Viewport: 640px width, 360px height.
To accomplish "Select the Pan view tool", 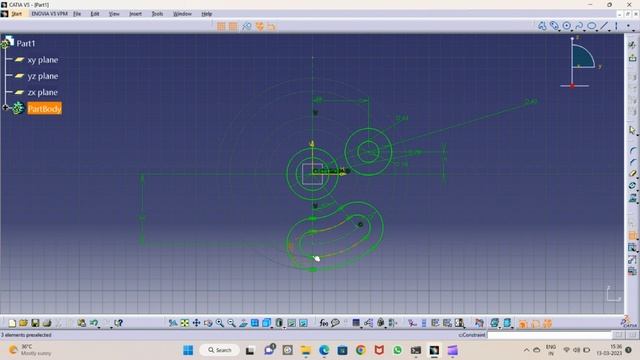I will (x=196, y=323).
